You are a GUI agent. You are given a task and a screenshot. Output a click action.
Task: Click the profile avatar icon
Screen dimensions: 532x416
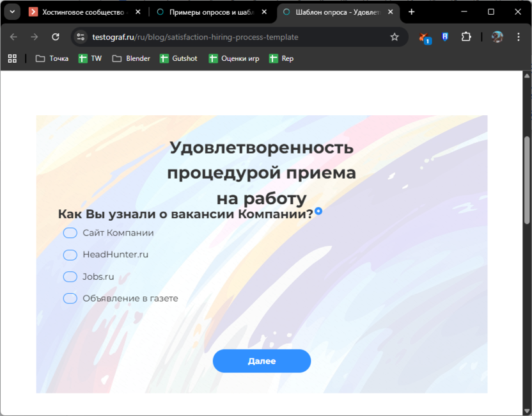(x=497, y=36)
